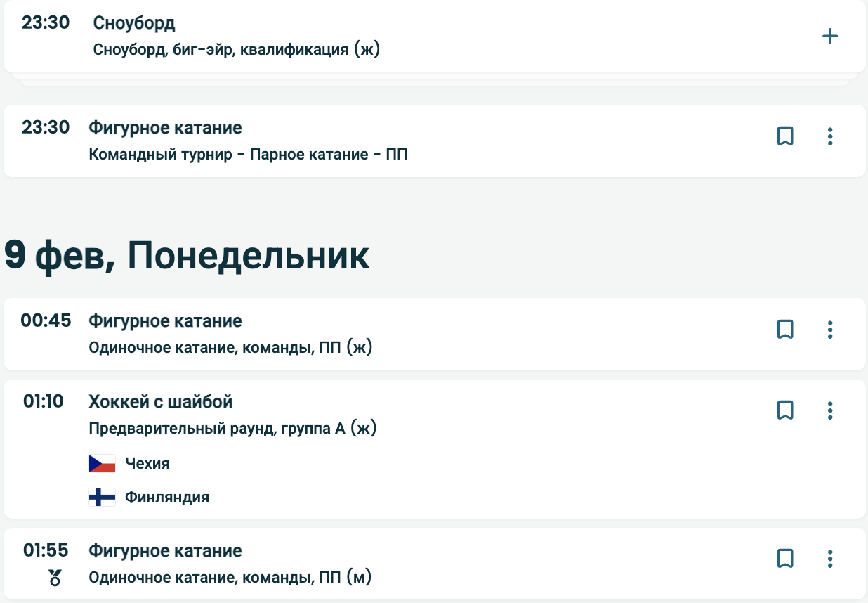Open Одиночное катание, команды, ПП (ж) event

click(230, 347)
